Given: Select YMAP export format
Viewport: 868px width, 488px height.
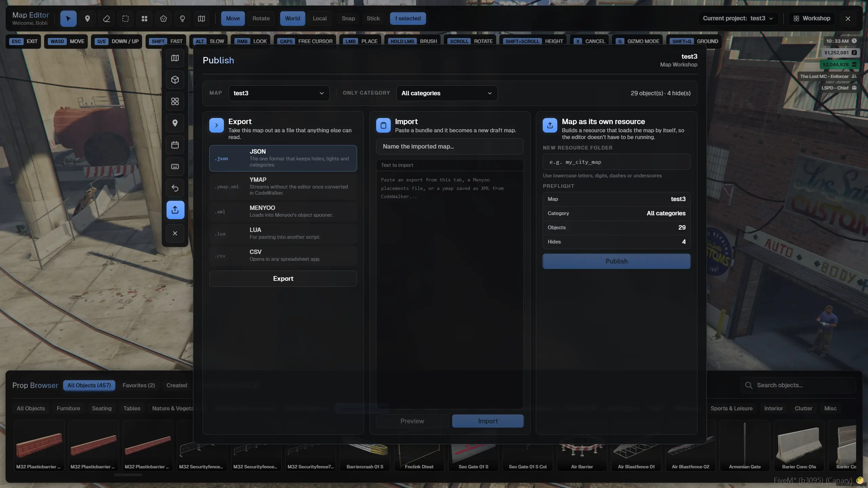Looking at the screenshot, I should click(283, 187).
